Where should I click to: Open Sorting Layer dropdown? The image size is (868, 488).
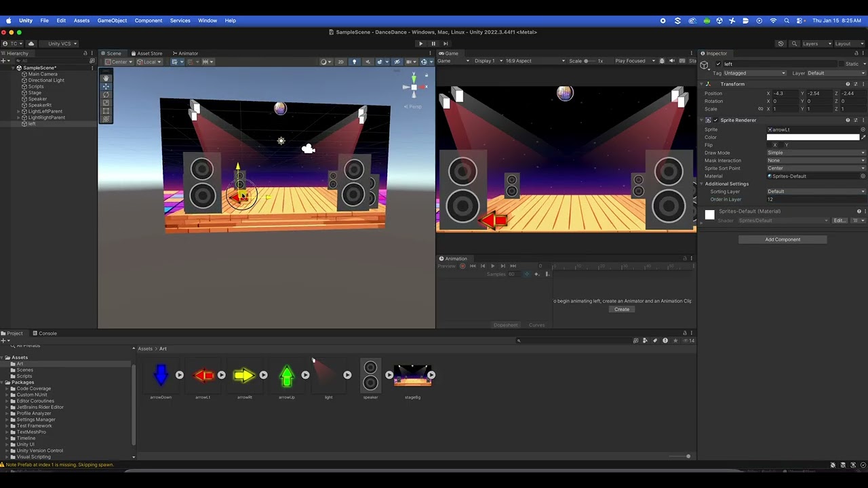[x=816, y=192]
